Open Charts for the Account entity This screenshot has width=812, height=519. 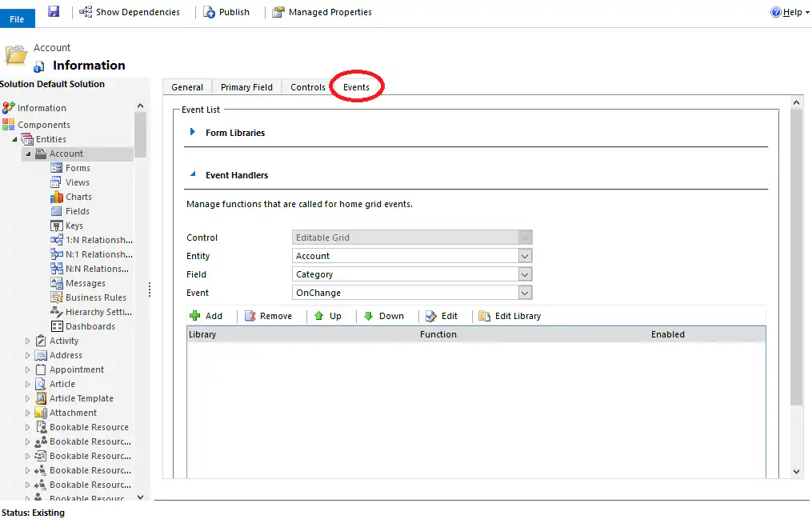[77, 197]
